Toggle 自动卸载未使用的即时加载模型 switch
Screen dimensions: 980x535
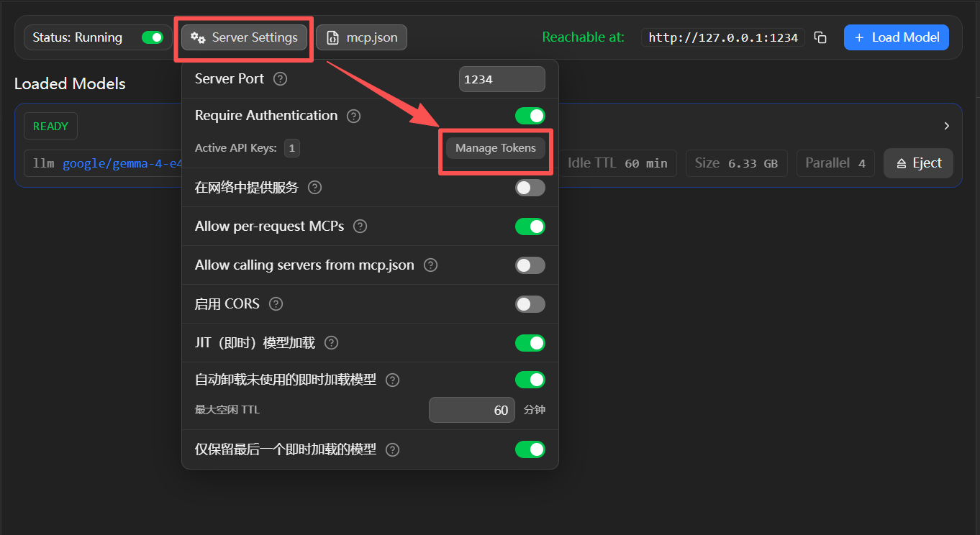[530, 380]
